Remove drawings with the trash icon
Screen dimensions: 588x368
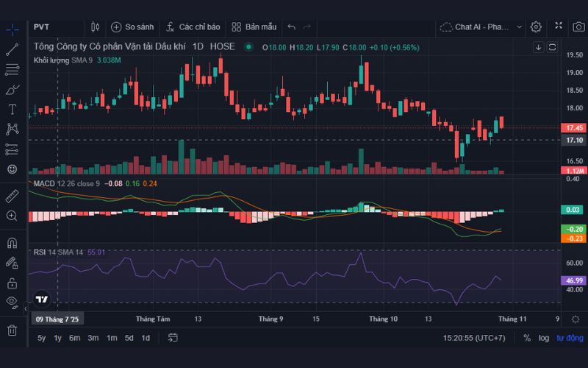[12, 330]
